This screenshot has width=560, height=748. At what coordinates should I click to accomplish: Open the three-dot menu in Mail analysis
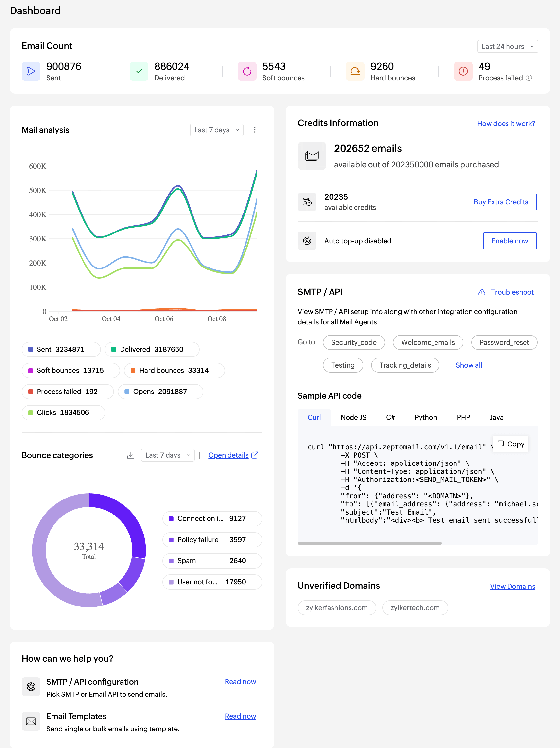pyautogui.click(x=255, y=130)
